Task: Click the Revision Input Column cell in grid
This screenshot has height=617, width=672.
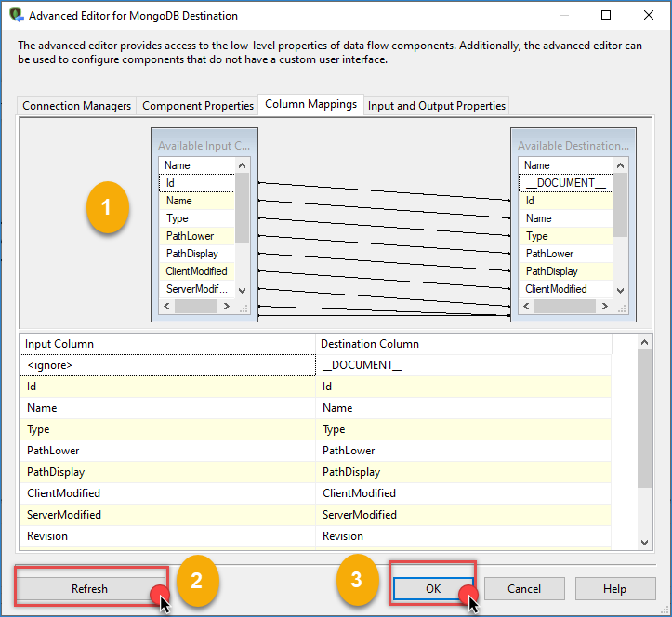Action: [167, 536]
